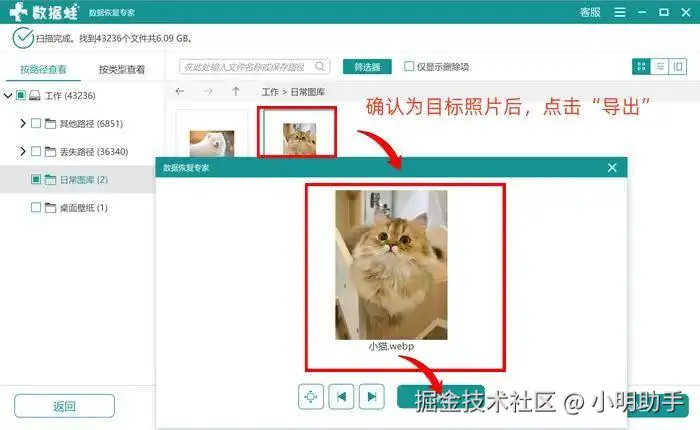Screen dimensions: 700x430
Task: Open the 客服 customer service link
Action: coord(590,12)
